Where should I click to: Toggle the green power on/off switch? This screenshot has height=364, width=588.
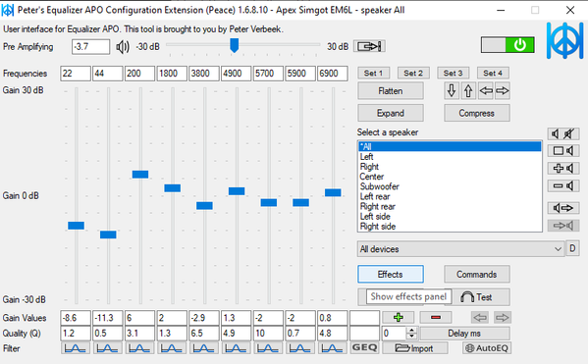click(508, 45)
